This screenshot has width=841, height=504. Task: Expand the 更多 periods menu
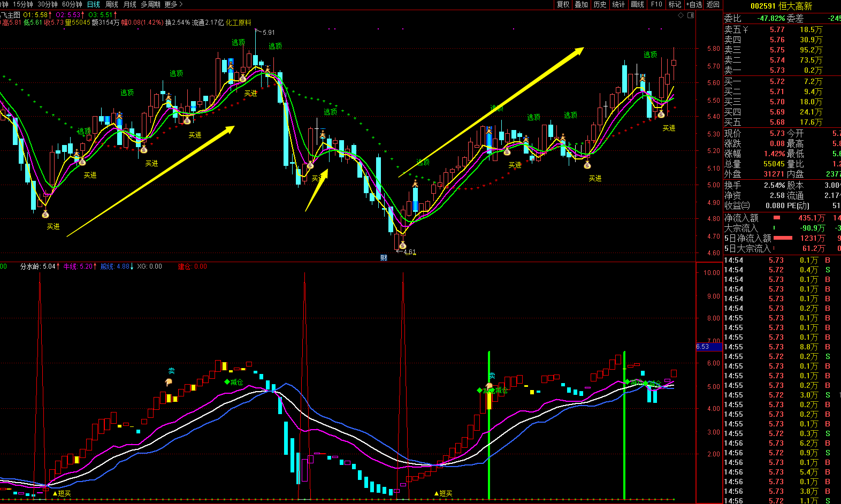pos(173,4)
